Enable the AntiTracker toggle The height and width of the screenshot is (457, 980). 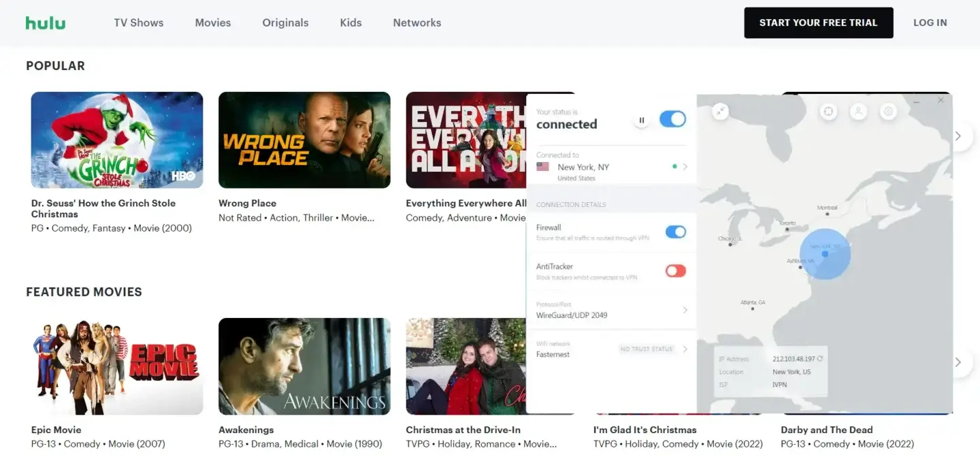pyautogui.click(x=675, y=270)
